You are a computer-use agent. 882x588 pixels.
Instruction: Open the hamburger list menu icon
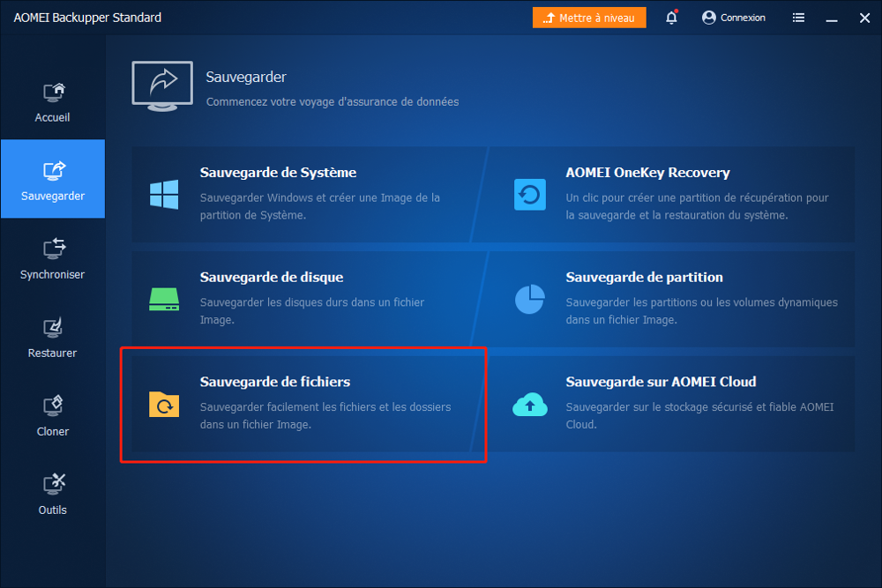tap(798, 18)
